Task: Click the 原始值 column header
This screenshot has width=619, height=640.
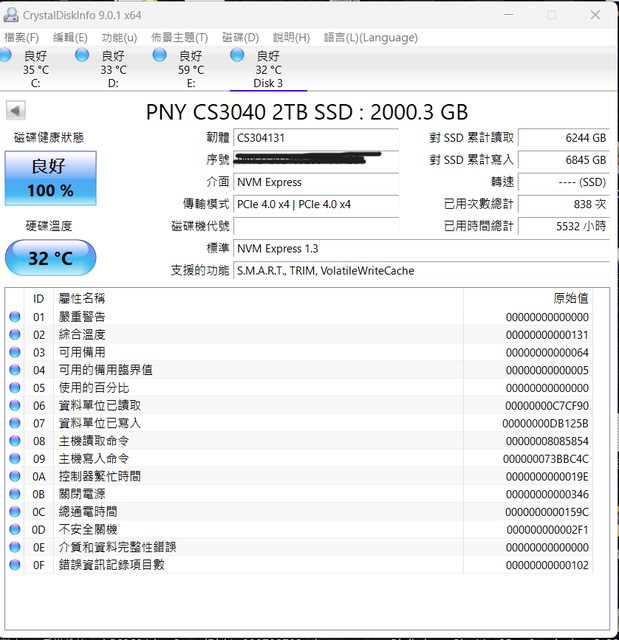Action: pyautogui.click(x=570, y=298)
